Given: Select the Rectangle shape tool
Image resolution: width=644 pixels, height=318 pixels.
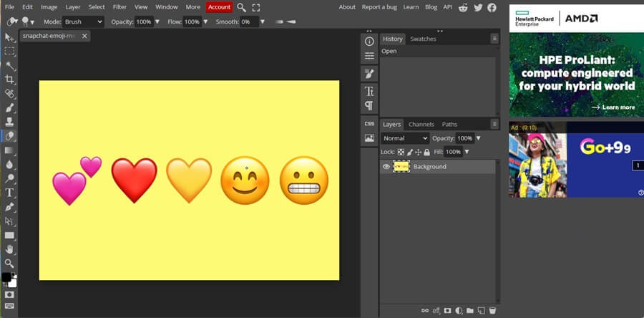Looking at the screenshot, I should click(x=9, y=236).
